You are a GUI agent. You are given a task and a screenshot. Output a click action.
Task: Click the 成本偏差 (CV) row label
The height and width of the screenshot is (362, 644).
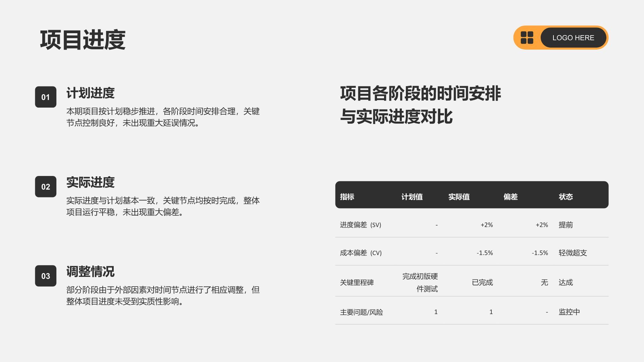pos(361,253)
